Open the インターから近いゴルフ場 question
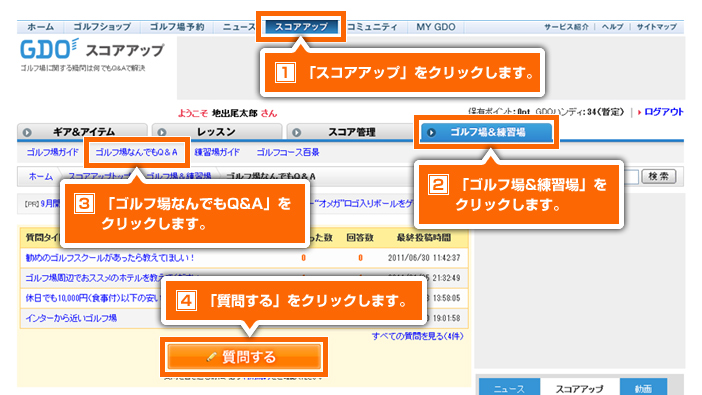This screenshot has height=395, width=702. [71, 318]
